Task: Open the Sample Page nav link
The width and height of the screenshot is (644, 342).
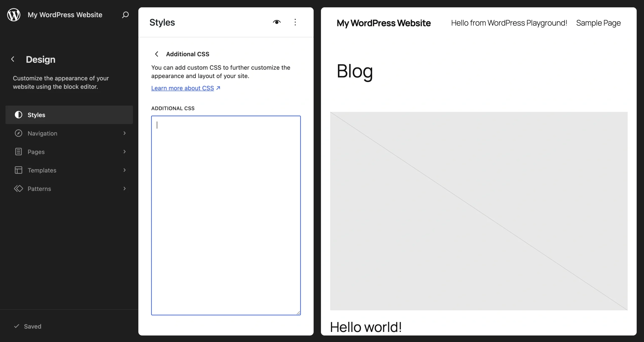Action: 598,23
